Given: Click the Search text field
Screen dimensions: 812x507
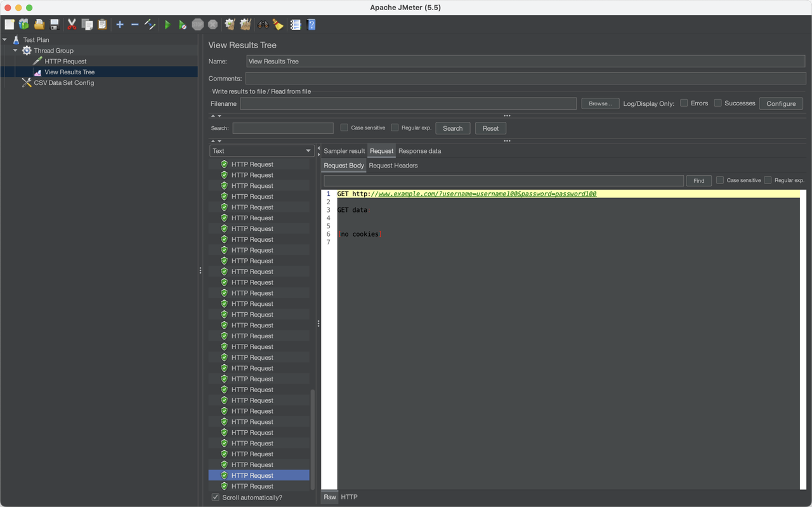Looking at the screenshot, I should pos(283,128).
